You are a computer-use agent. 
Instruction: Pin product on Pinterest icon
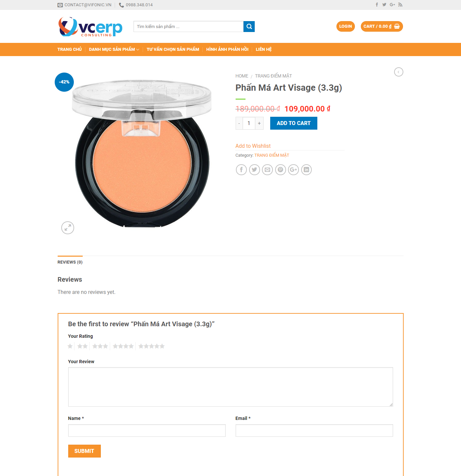tap(280, 170)
